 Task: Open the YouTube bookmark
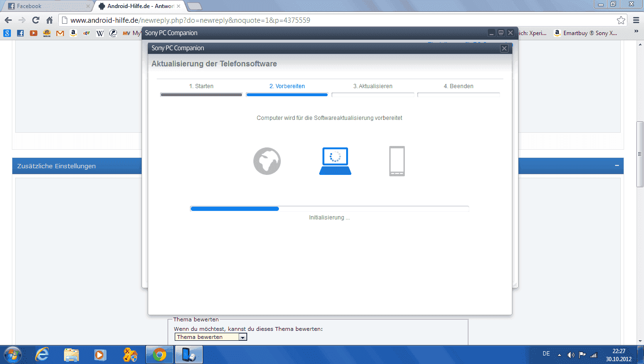(34, 33)
